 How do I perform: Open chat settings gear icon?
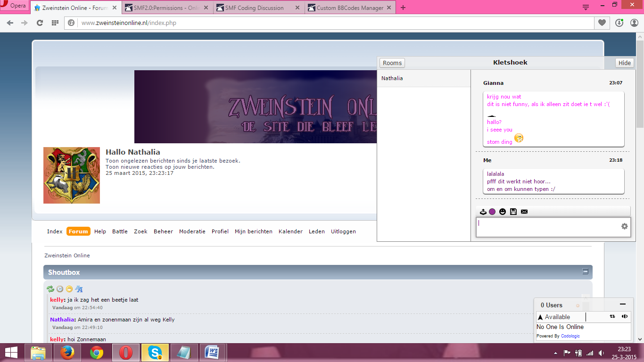click(625, 226)
